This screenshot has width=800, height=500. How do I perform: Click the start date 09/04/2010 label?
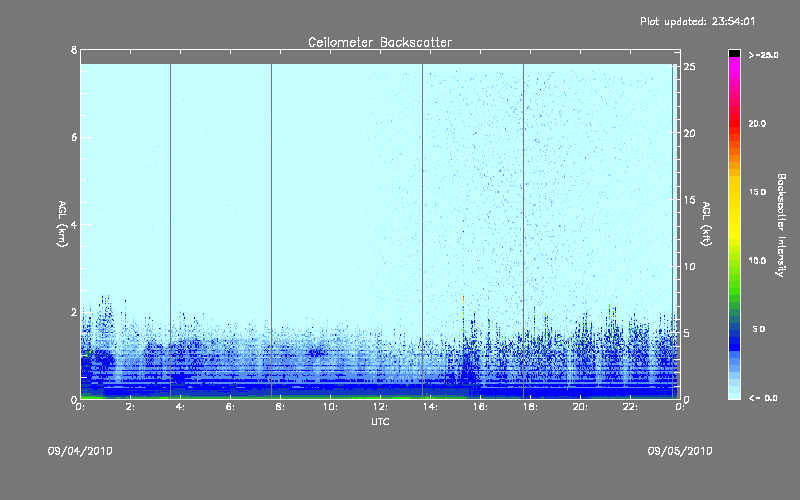(80, 451)
